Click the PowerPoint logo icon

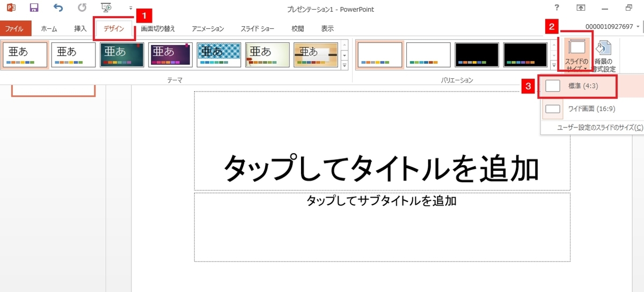tap(11, 8)
